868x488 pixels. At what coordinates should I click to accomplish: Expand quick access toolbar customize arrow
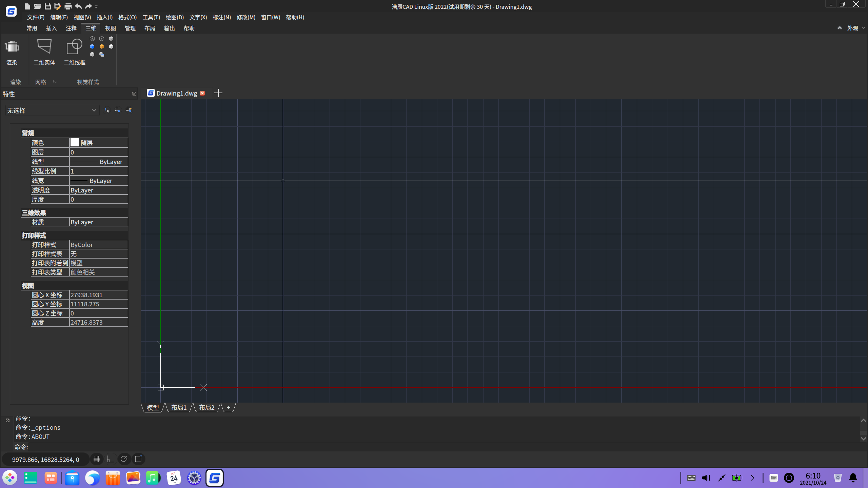96,7
